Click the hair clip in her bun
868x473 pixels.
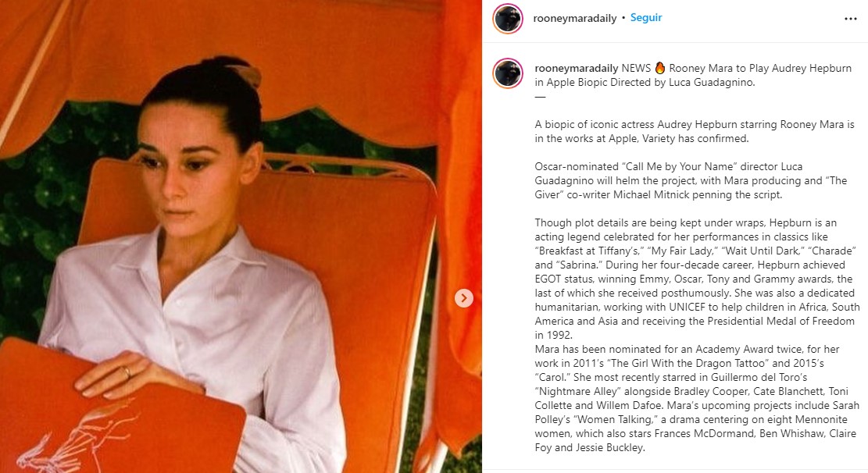[245, 74]
